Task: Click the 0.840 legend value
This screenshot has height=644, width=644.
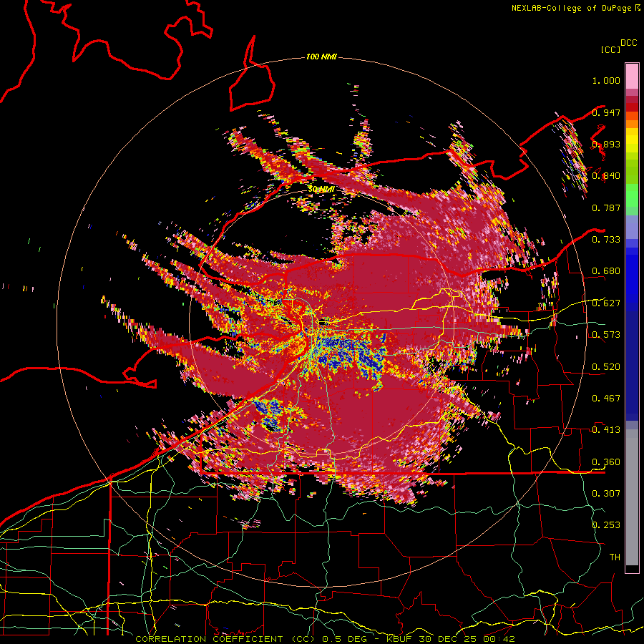Action: click(x=606, y=176)
